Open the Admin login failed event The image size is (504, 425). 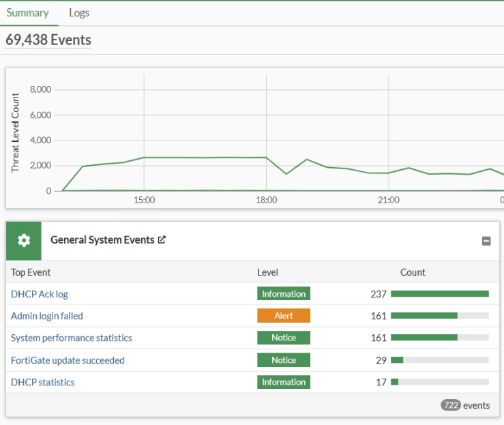point(47,316)
